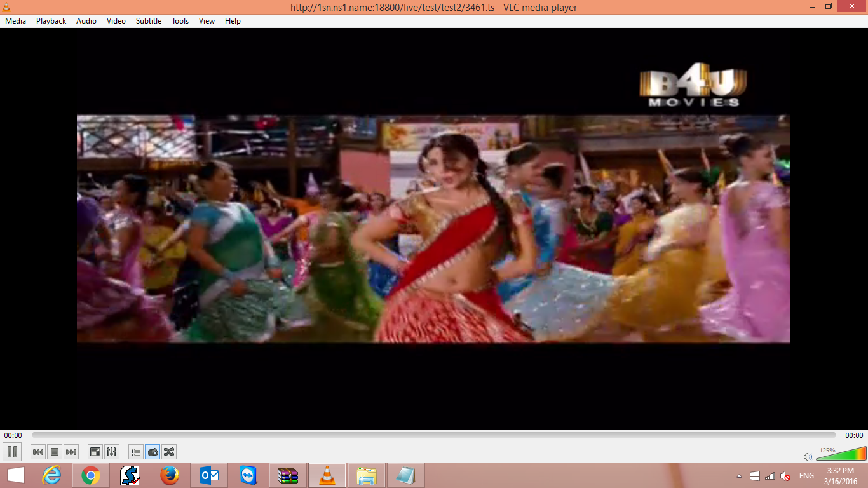Open the clock showing 3:32 PM
868x488 pixels.
click(842, 476)
